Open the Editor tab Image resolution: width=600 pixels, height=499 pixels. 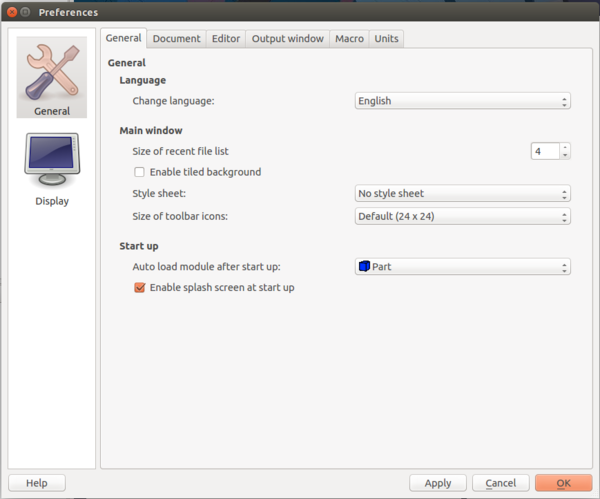(226, 39)
